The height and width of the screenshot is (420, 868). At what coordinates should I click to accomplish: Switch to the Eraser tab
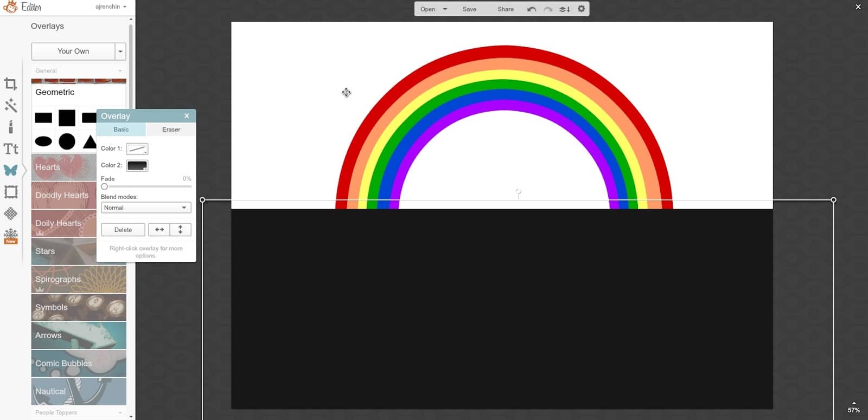pyautogui.click(x=171, y=130)
